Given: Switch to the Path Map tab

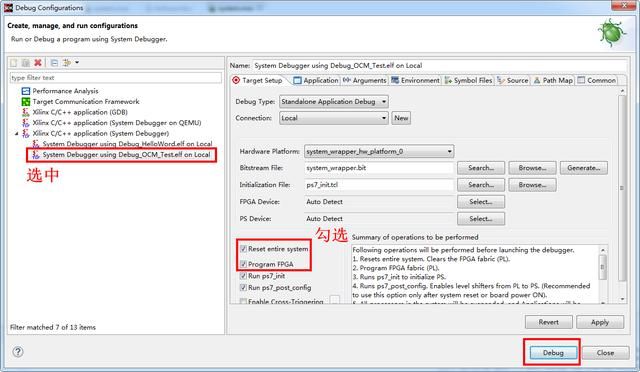Looking at the screenshot, I should coord(553,80).
